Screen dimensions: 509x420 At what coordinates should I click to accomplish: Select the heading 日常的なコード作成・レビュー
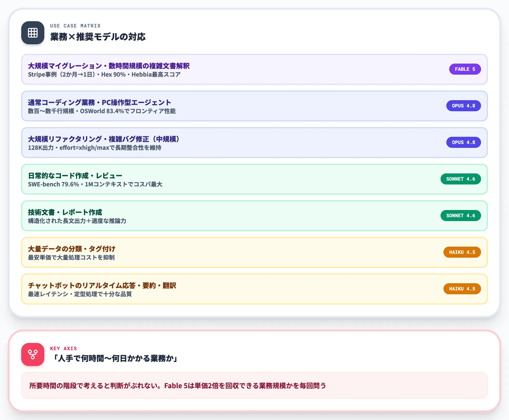click(x=75, y=176)
